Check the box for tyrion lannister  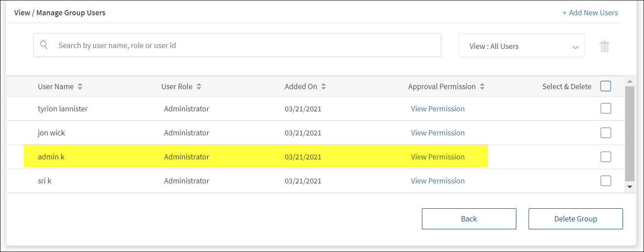point(606,109)
